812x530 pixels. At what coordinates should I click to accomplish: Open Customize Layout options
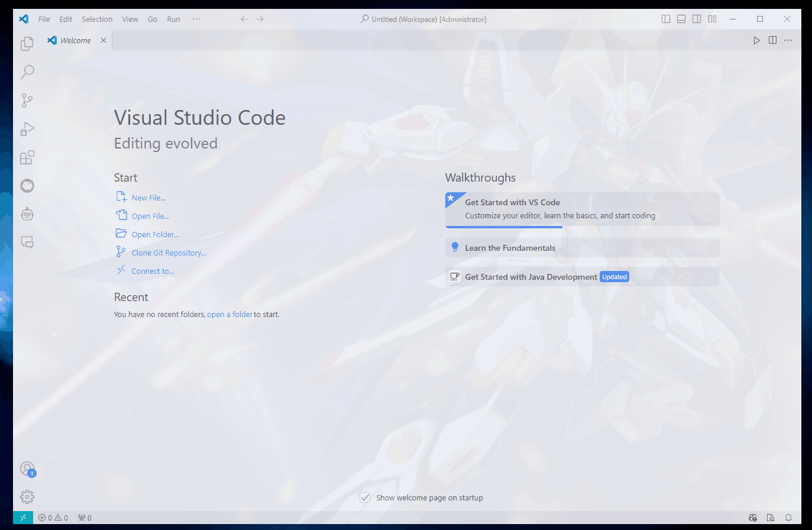[x=712, y=19]
